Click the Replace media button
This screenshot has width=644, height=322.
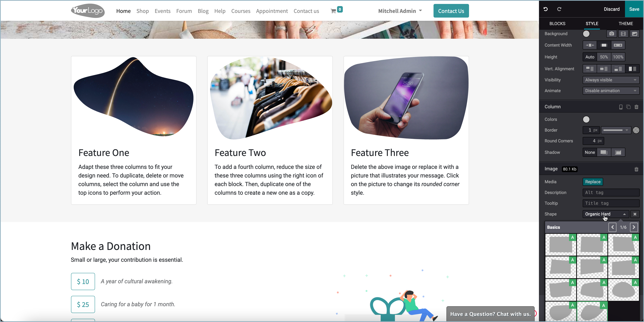(x=593, y=182)
